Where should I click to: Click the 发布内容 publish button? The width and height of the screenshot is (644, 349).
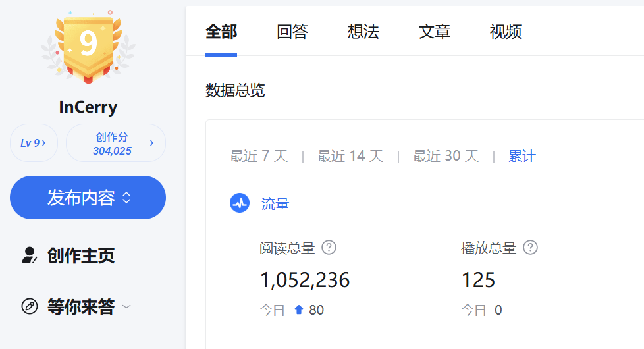pyautogui.click(x=88, y=198)
